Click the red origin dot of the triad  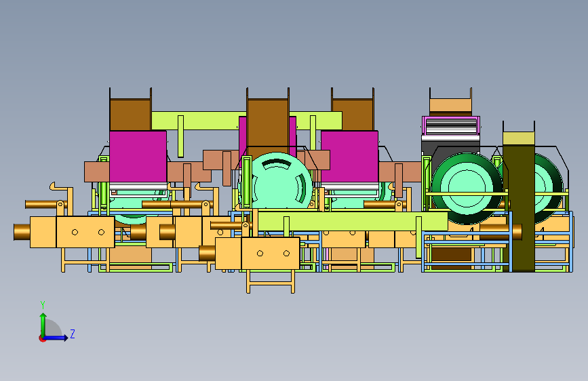coord(42,338)
